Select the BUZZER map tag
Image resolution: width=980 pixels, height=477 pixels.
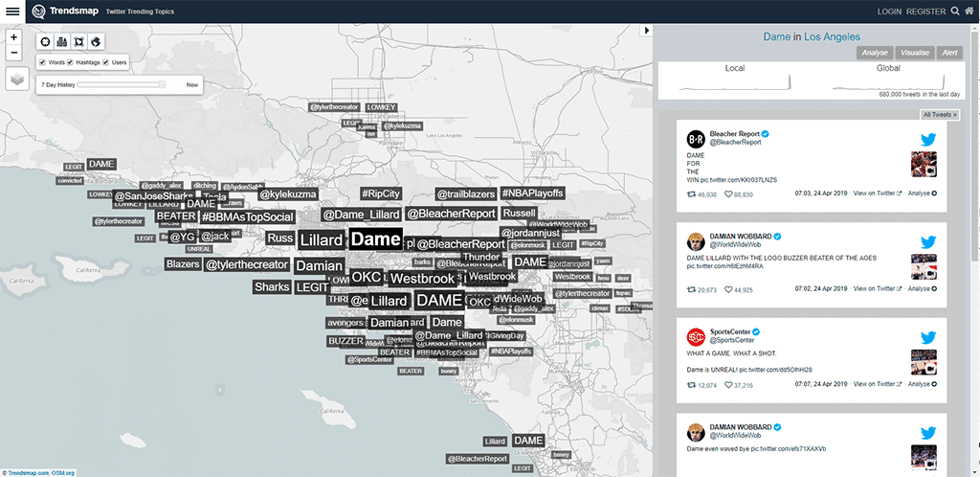pos(345,341)
